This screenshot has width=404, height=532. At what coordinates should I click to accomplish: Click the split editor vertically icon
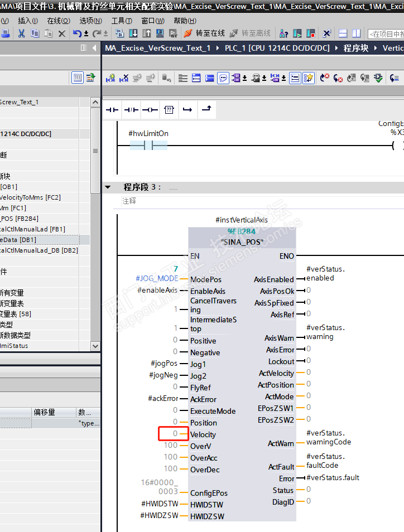click(x=356, y=33)
